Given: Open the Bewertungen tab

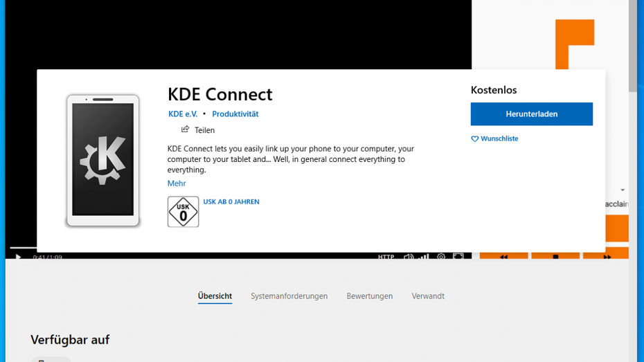Looking at the screenshot, I should pyautogui.click(x=370, y=296).
